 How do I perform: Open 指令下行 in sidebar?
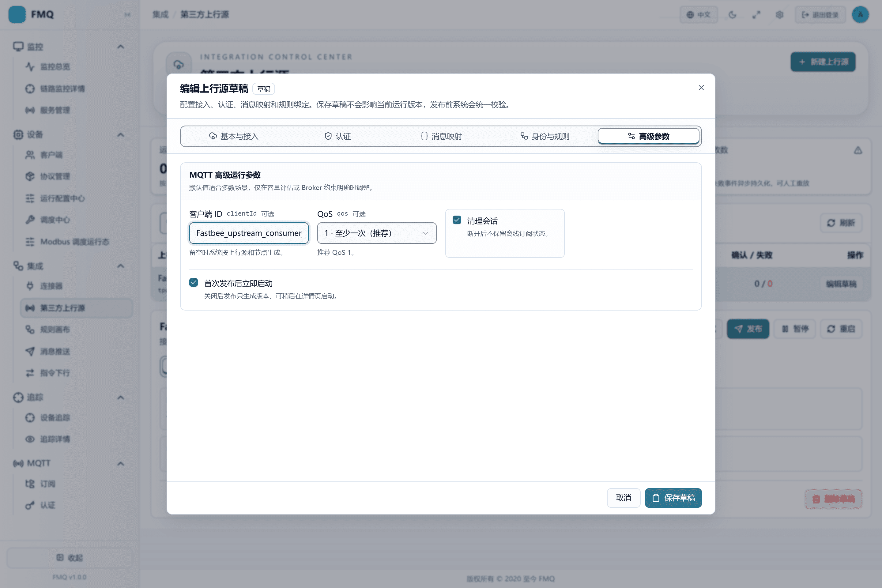click(x=77, y=373)
